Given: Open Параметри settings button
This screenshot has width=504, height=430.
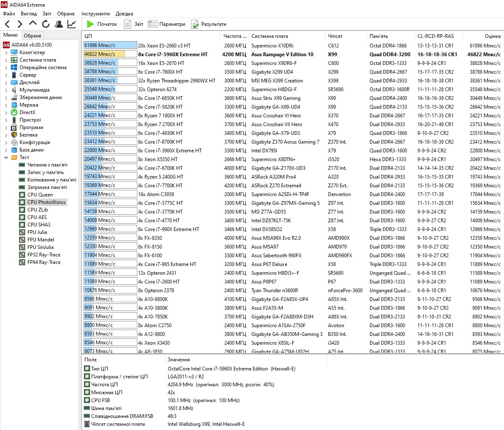Looking at the screenshot, I should 167,24.
